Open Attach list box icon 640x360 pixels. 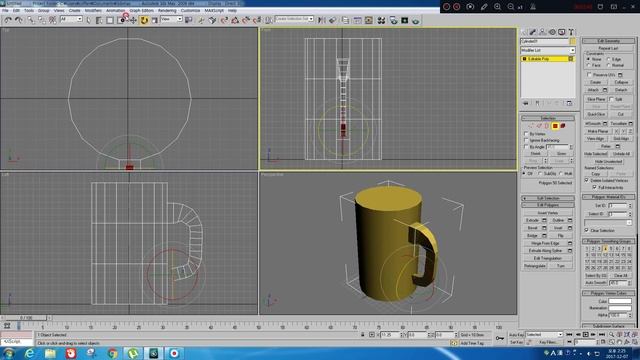[605, 90]
